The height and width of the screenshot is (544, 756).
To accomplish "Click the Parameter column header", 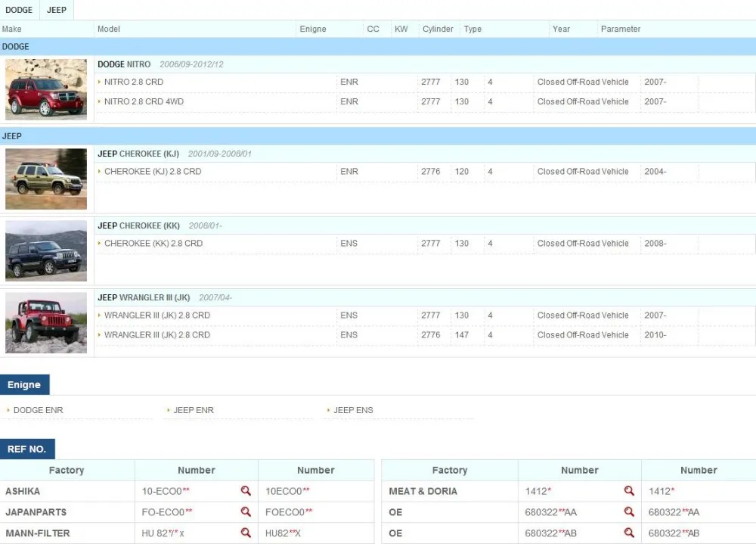I will (x=621, y=29).
